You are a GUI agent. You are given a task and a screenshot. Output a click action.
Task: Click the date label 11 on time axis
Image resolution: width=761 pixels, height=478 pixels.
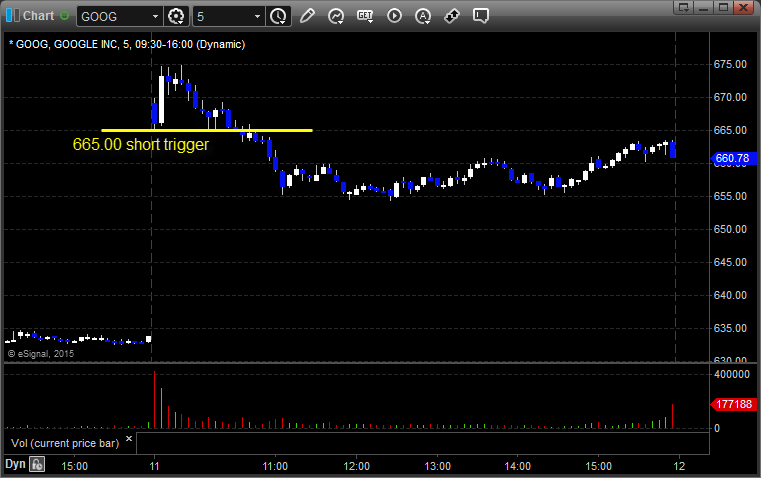(154, 466)
